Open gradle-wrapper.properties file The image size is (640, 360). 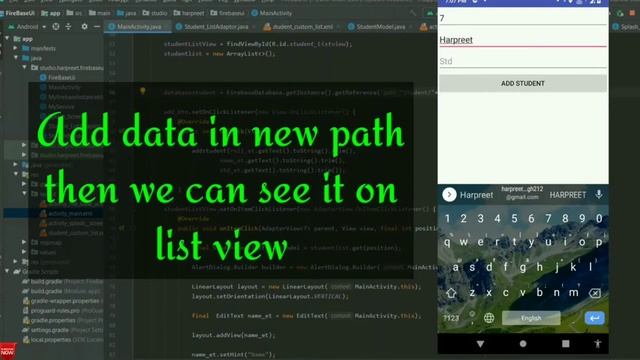pos(61,301)
